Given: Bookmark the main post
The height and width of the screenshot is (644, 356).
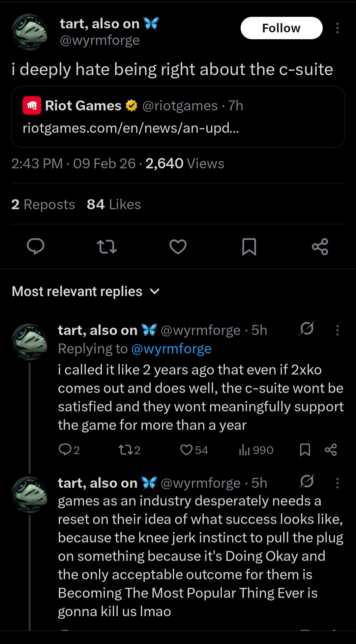Looking at the screenshot, I should pyautogui.click(x=249, y=247).
